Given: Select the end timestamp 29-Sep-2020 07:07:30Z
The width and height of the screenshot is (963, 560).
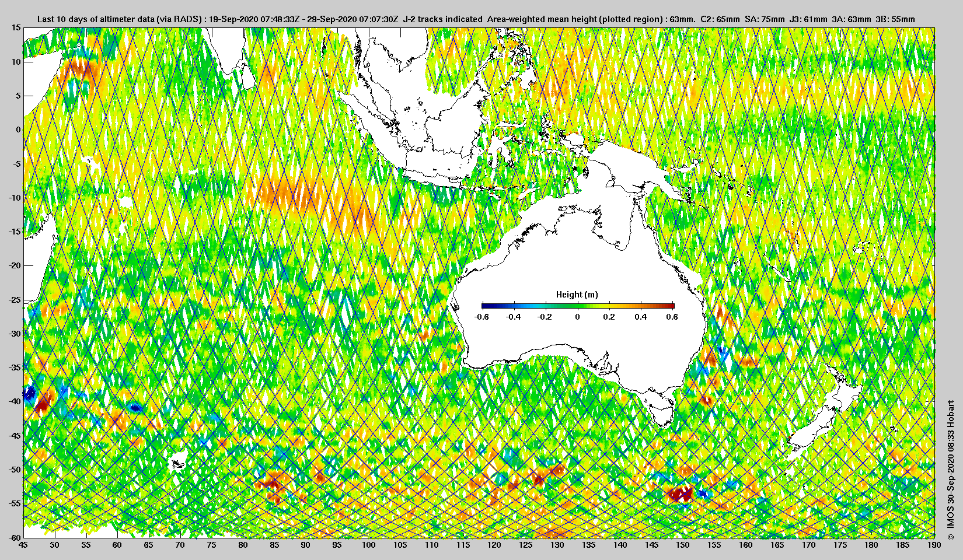Looking at the screenshot, I should (352, 19).
